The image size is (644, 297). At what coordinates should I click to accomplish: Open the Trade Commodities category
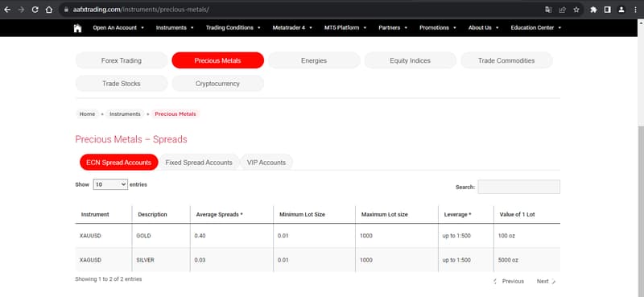[x=506, y=60]
